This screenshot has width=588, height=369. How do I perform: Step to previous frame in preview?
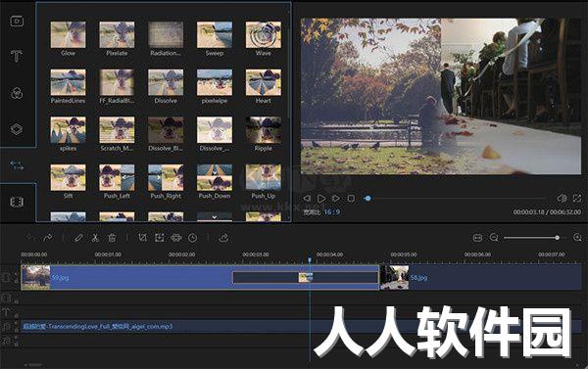point(307,198)
